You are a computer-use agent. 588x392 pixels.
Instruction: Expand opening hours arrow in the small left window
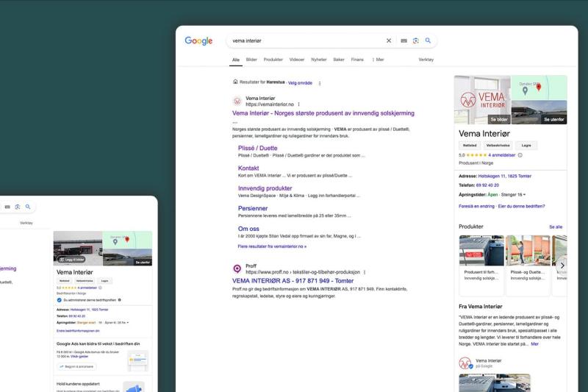point(128,323)
